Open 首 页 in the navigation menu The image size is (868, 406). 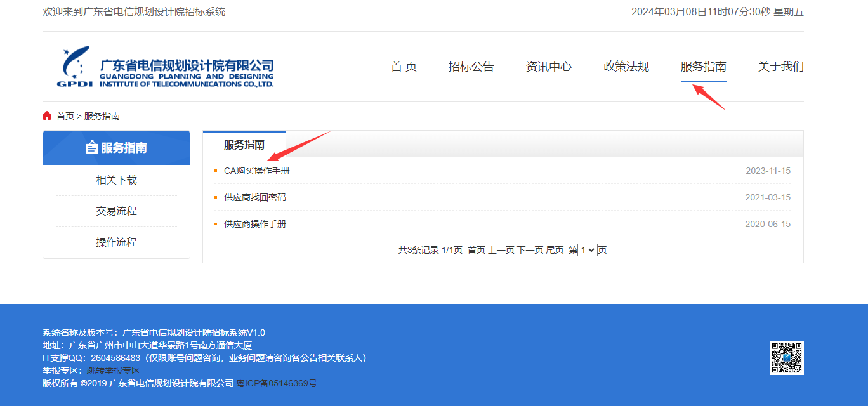pyautogui.click(x=404, y=67)
